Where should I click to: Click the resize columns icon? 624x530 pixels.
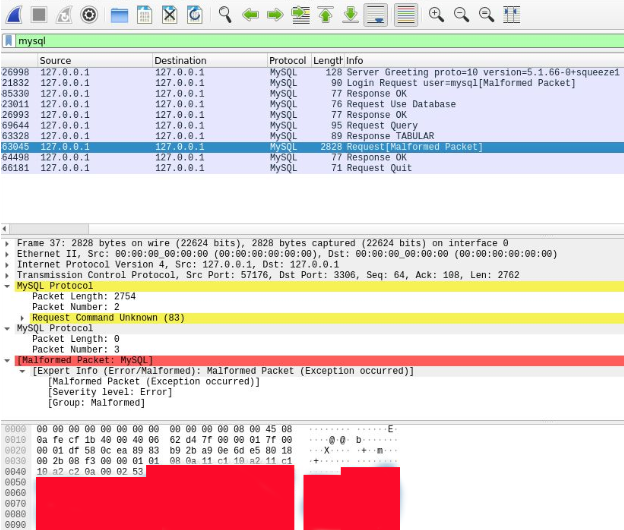pos(511,14)
